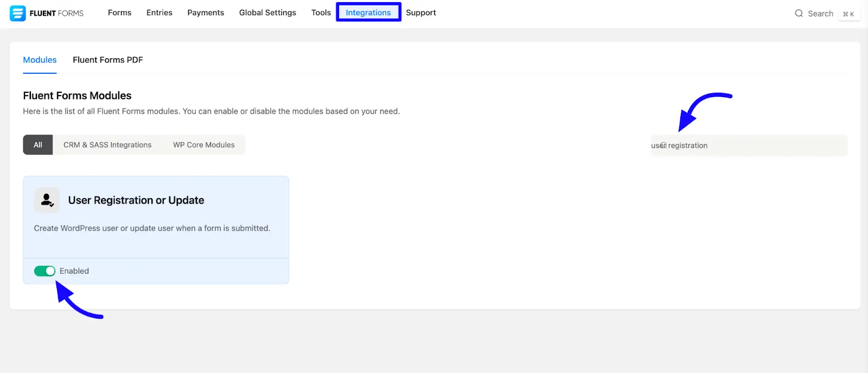The image size is (868, 373).
Task: Select the All modules filter button
Action: tap(38, 145)
